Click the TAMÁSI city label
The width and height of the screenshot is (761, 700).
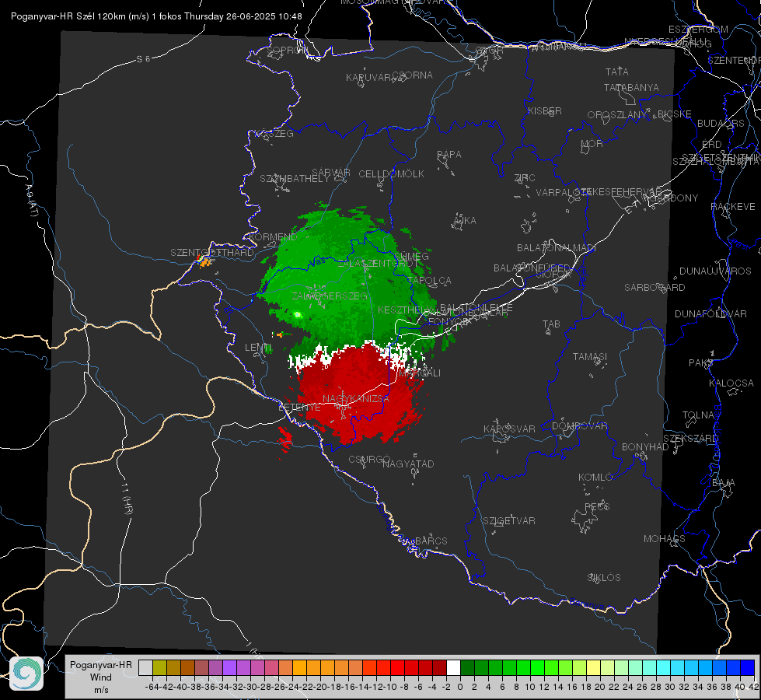click(590, 357)
